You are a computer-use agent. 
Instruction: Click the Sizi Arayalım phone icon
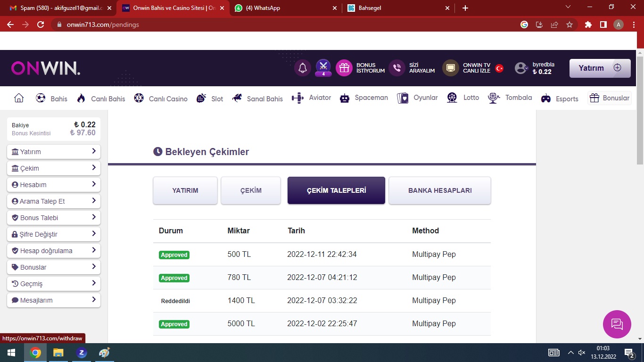point(397,68)
